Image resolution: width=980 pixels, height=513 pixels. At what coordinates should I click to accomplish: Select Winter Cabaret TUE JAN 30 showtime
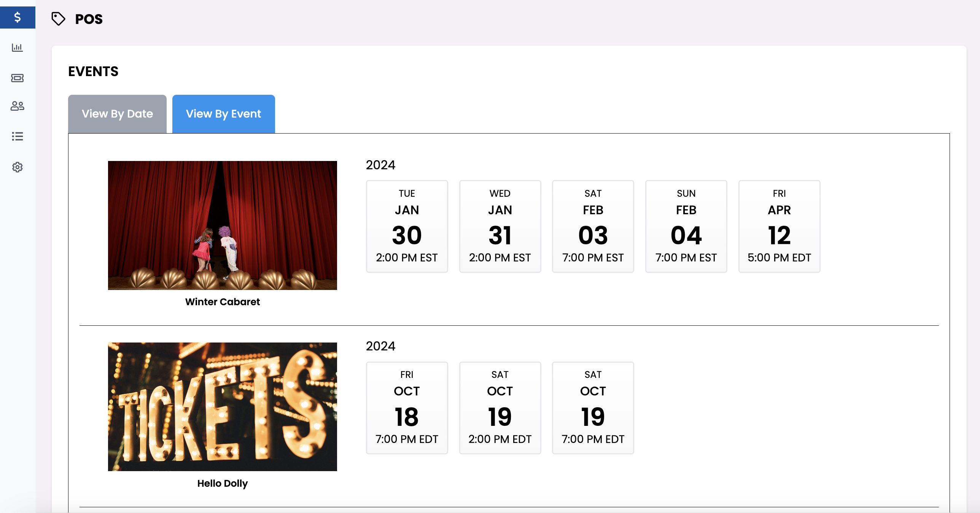(x=407, y=226)
